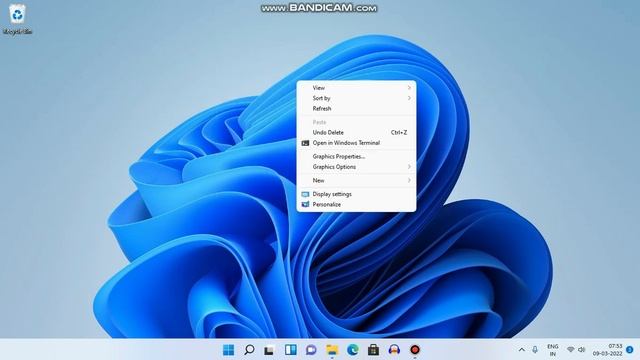
Task: Choose Personalize in the context menu
Action: [356, 204]
